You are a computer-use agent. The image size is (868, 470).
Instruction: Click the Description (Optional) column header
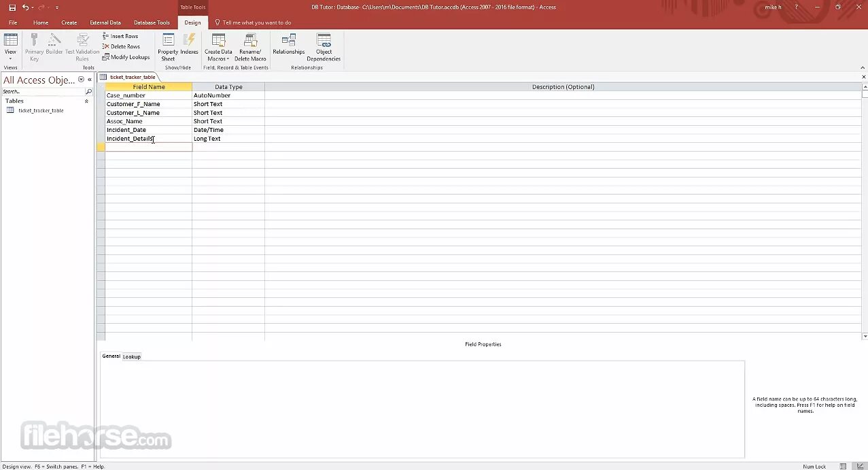click(563, 87)
